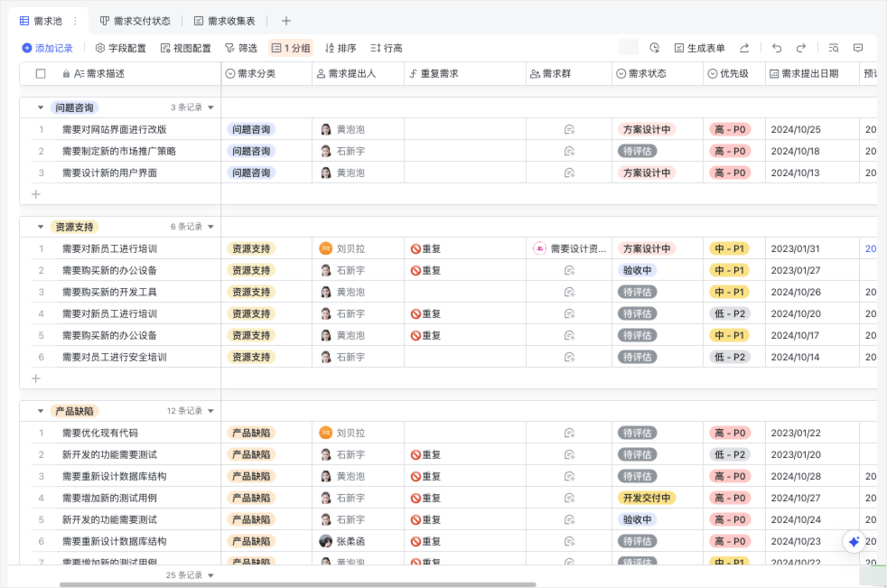Open the comments icon in toolbar
887x588 pixels.
[x=858, y=48]
